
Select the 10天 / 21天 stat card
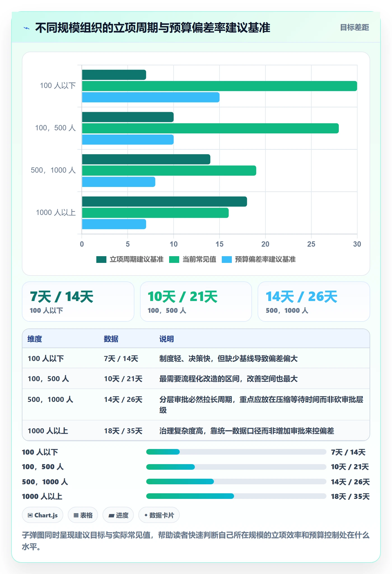(196, 302)
